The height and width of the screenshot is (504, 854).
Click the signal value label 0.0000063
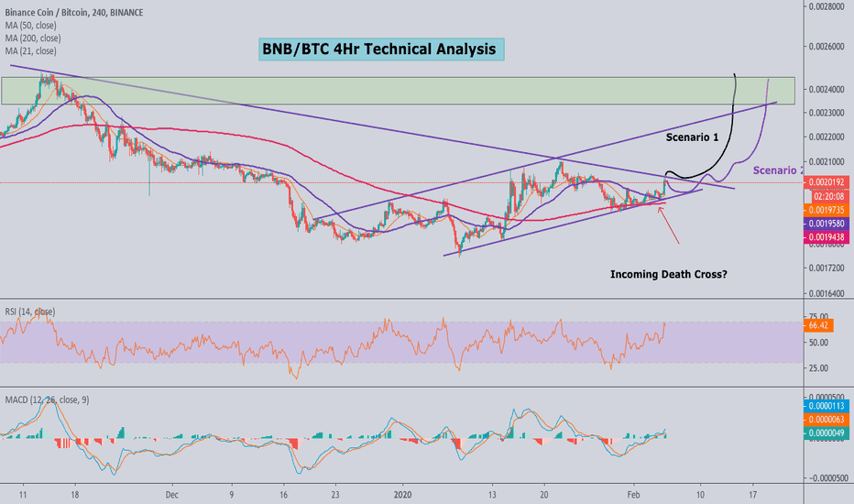click(x=827, y=419)
